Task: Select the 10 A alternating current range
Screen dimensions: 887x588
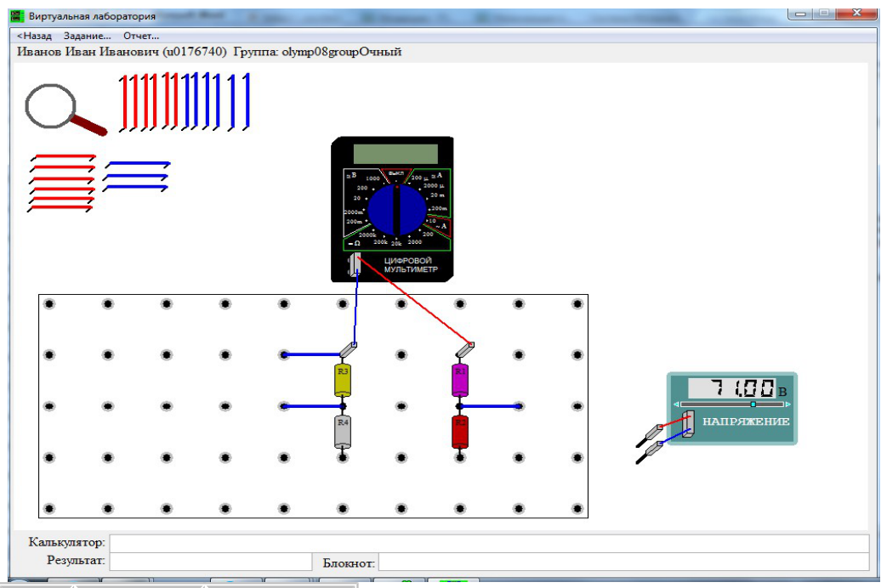Action: point(432,221)
